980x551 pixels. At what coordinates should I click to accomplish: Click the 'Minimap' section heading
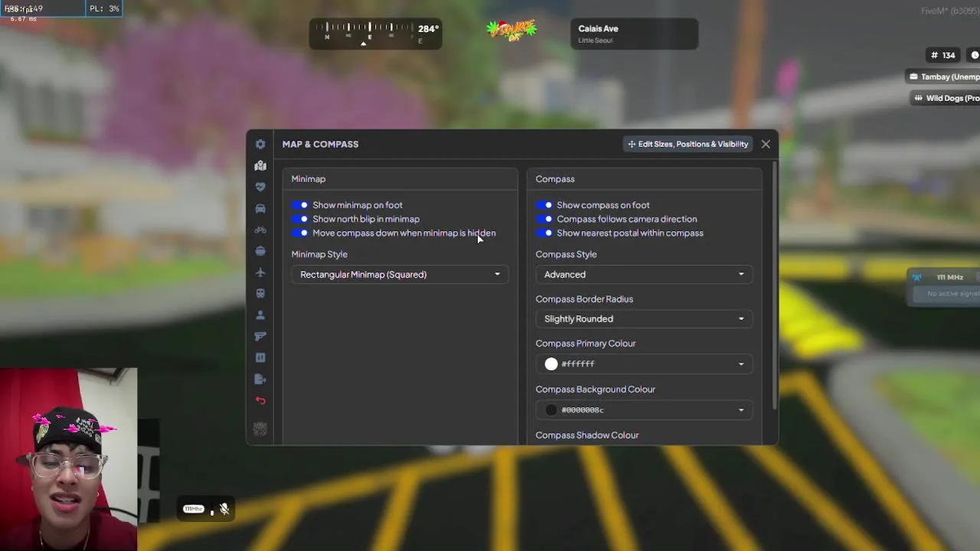[309, 179]
